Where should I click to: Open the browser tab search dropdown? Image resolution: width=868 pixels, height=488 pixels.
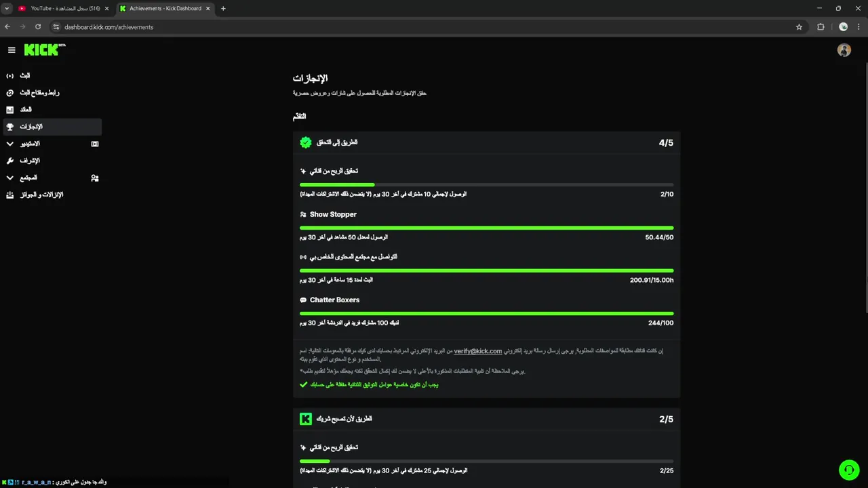click(x=7, y=9)
